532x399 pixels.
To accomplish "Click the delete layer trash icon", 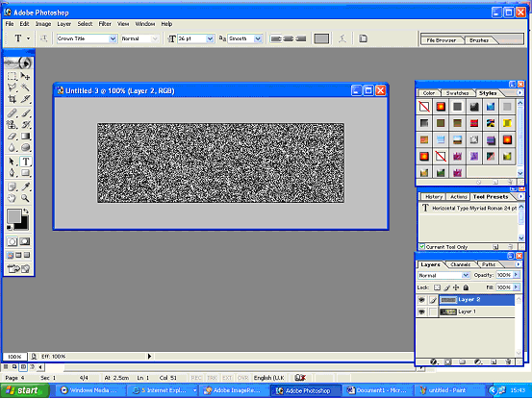I will (x=508, y=362).
